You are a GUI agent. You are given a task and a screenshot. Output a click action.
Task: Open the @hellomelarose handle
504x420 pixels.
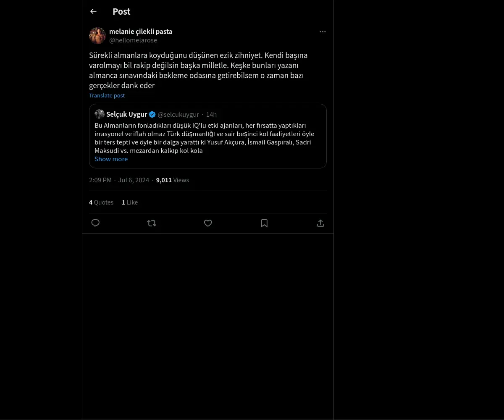[x=133, y=40]
